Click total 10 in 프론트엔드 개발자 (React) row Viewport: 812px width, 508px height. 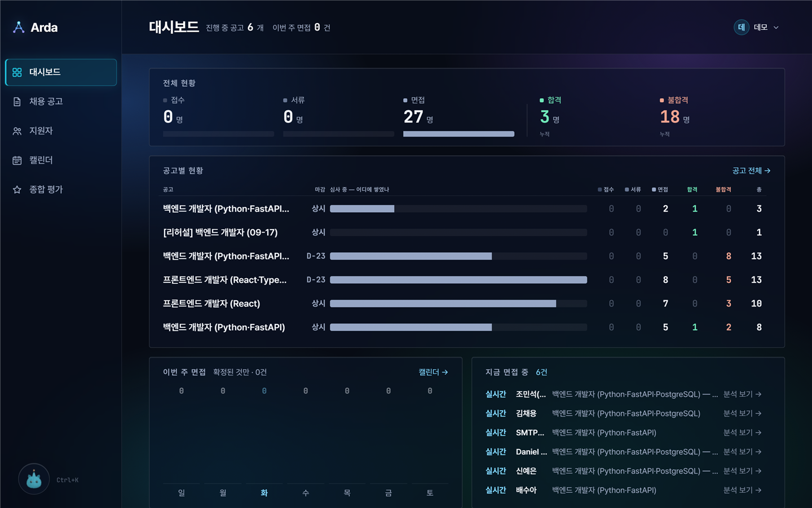(x=757, y=304)
